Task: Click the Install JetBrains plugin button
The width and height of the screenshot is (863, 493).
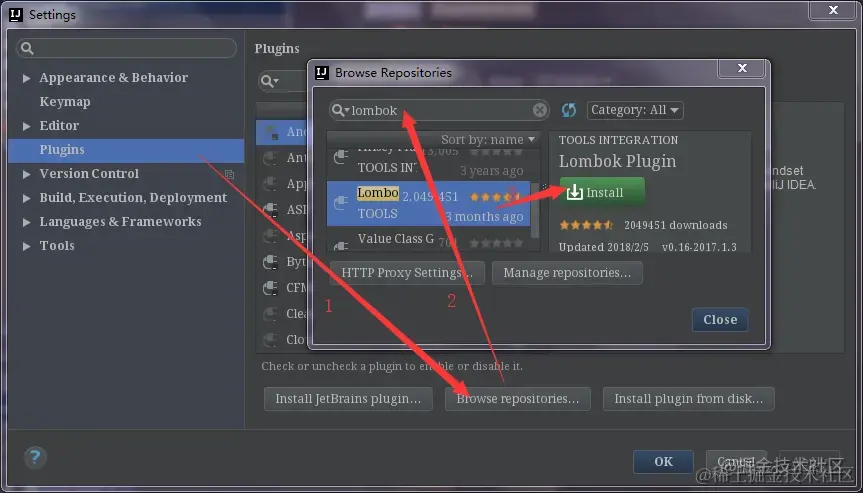Action: [348, 399]
